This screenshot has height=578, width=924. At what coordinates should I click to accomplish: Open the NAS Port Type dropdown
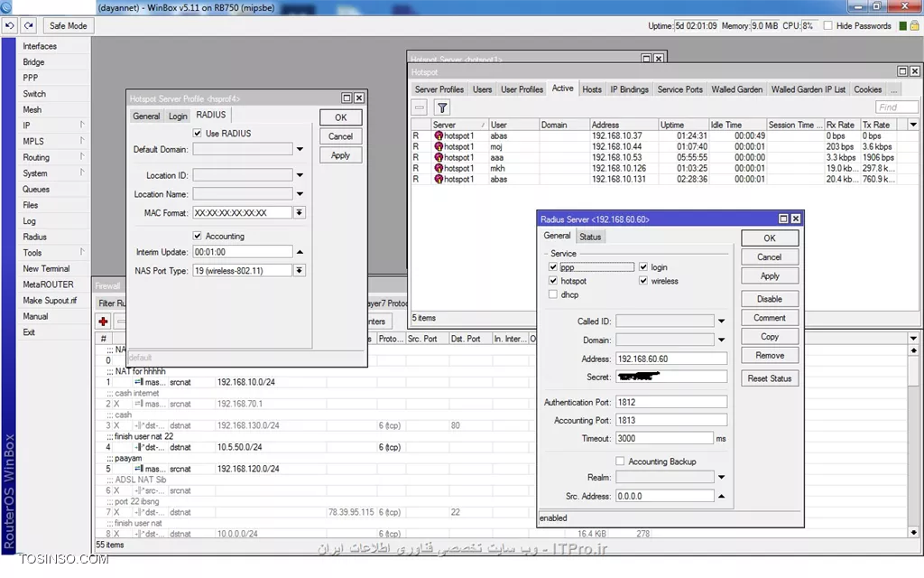coord(300,270)
